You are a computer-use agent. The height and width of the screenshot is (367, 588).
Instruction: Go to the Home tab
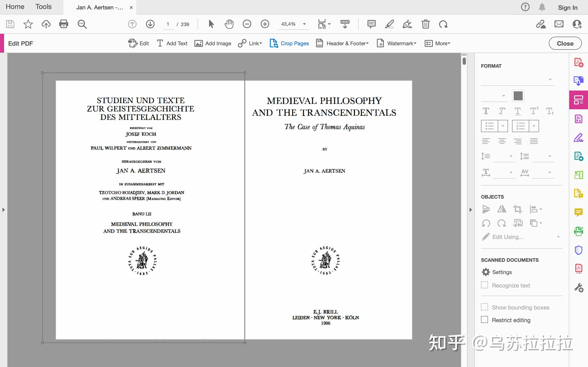click(15, 7)
